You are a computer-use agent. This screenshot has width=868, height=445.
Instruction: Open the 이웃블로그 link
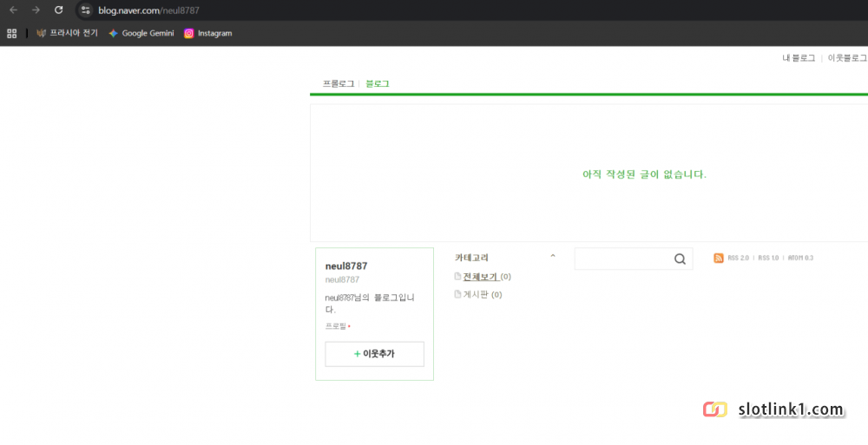tap(847, 58)
